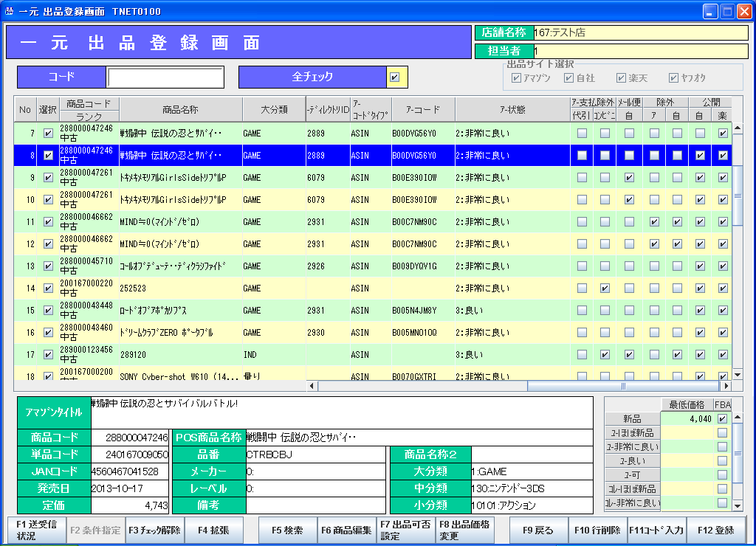Click F3 チェック解除 to clear checks
Viewport: 756px width, 546px height.
point(154,531)
